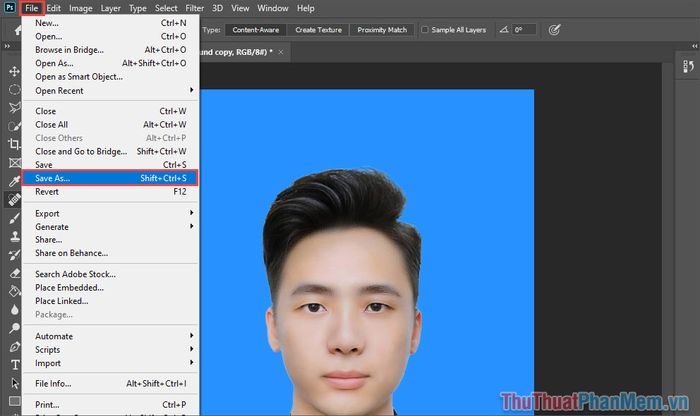Screen dimensions: 700x416
Task: Select Create Texture type button
Action: [318, 30]
